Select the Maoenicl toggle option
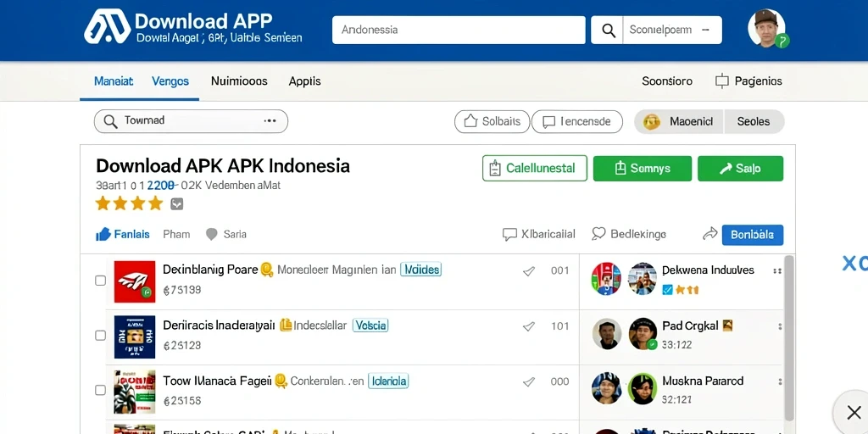This screenshot has width=868, height=434. [x=679, y=122]
